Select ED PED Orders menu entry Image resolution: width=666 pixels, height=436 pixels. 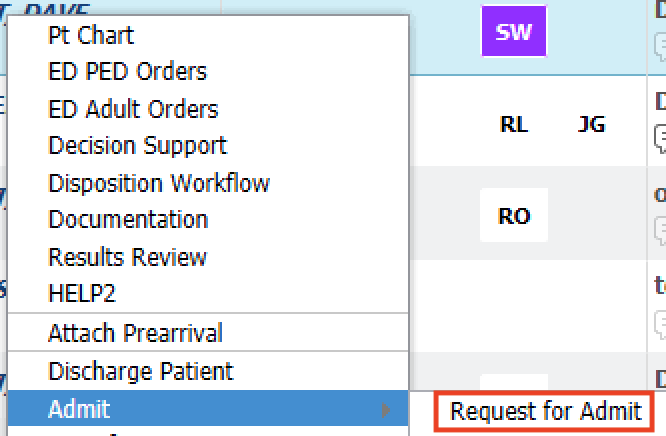pos(127,72)
